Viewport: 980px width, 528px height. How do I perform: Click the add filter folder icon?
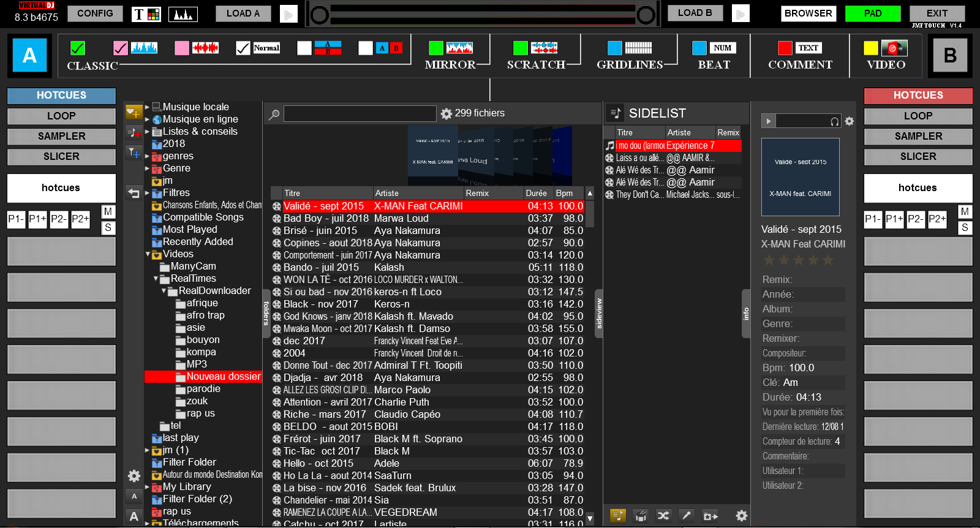pos(134,153)
